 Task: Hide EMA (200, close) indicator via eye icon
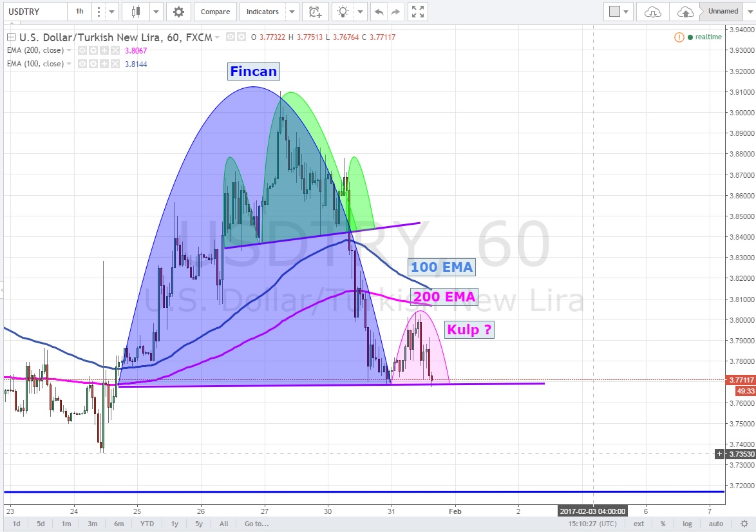(82, 50)
